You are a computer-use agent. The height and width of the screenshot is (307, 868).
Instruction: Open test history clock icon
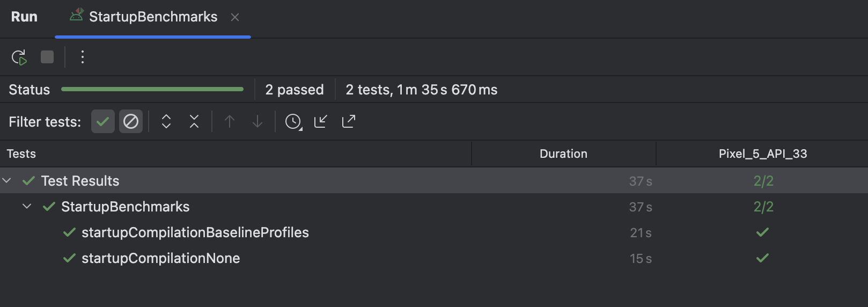click(293, 121)
